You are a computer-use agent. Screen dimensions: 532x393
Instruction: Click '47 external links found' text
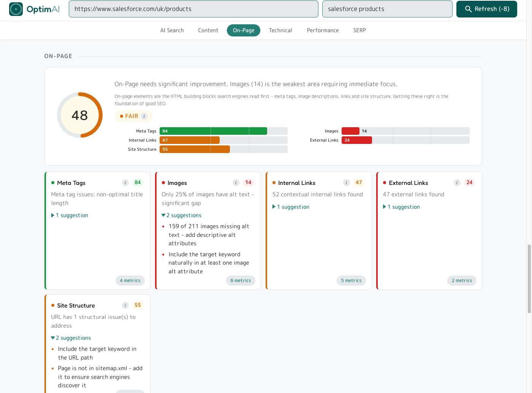[413, 194]
